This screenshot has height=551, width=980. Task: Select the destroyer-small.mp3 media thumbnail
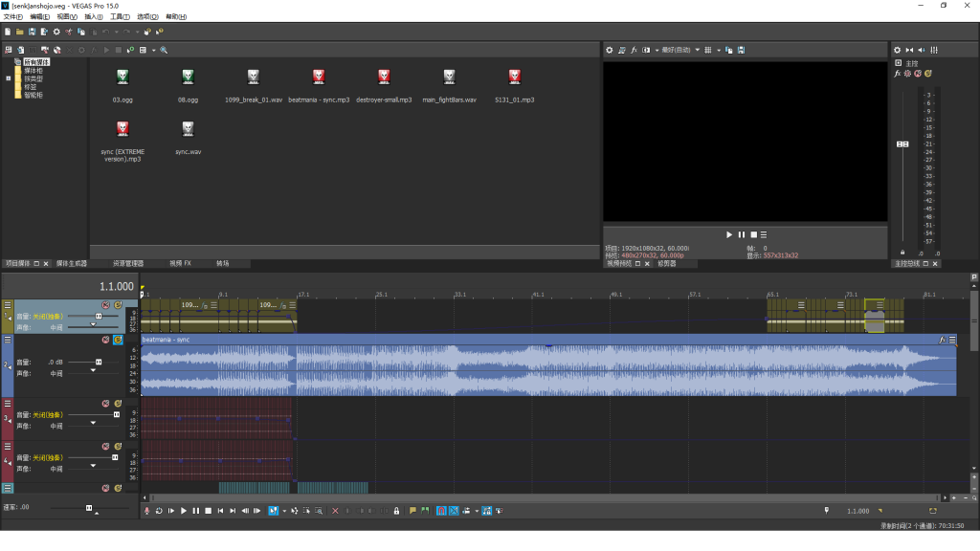384,77
